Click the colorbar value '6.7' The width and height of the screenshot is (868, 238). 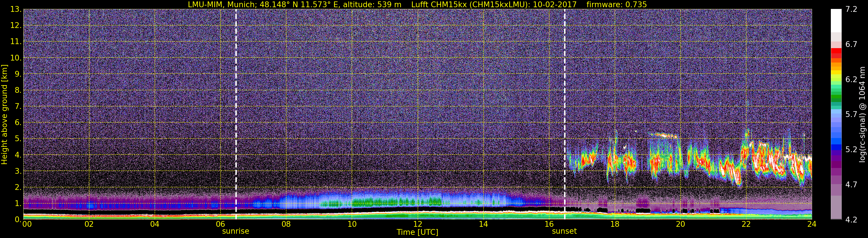(851, 44)
